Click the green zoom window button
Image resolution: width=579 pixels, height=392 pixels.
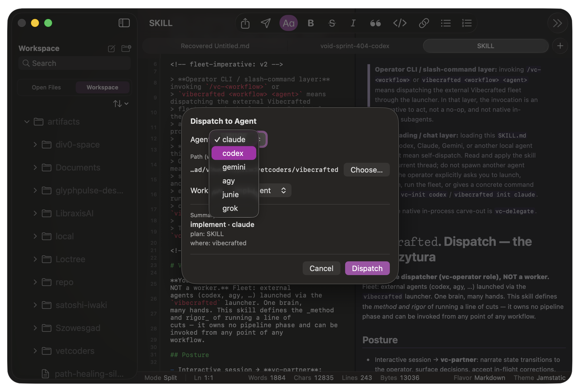(48, 23)
